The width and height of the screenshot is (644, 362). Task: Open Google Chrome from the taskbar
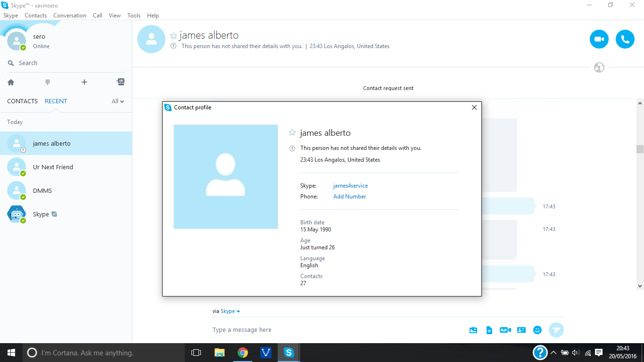243,353
